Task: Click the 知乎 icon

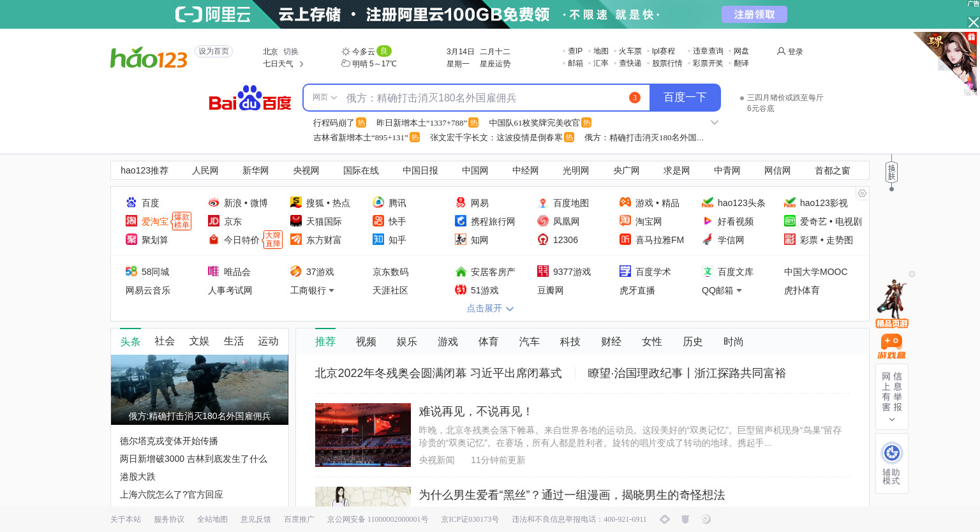Action: pyautogui.click(x=378, y=239)
